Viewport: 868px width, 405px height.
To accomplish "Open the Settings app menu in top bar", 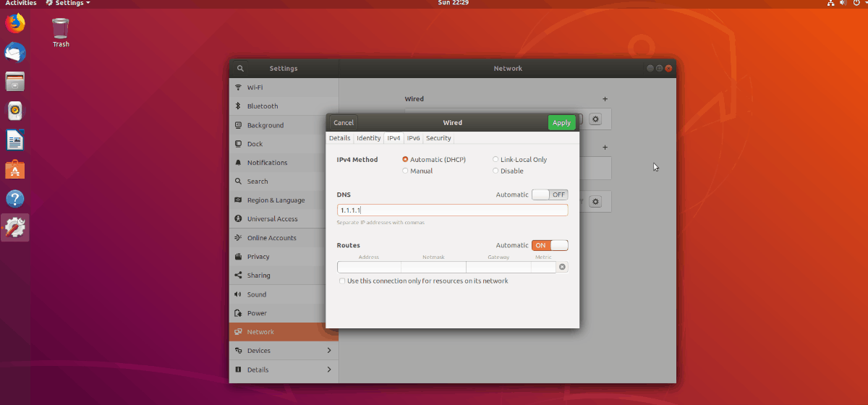I will (69, 4).
